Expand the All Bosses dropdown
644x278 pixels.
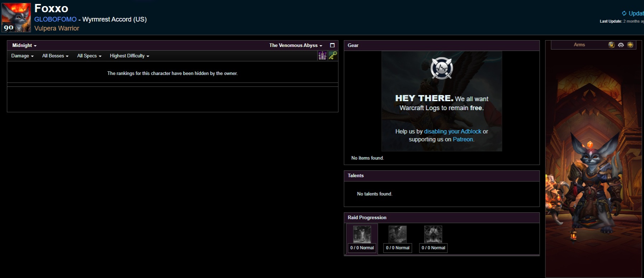55,56
